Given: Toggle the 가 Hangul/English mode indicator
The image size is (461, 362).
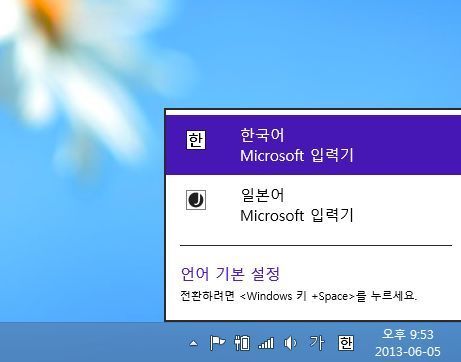Looking at the screenshot, I should 317,343.
